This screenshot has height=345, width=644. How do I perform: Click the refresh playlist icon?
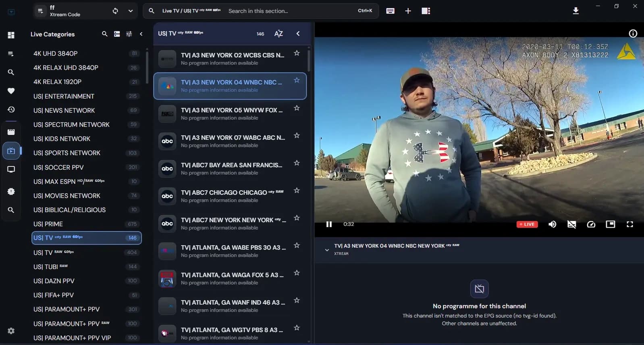[x=115, y=11]
